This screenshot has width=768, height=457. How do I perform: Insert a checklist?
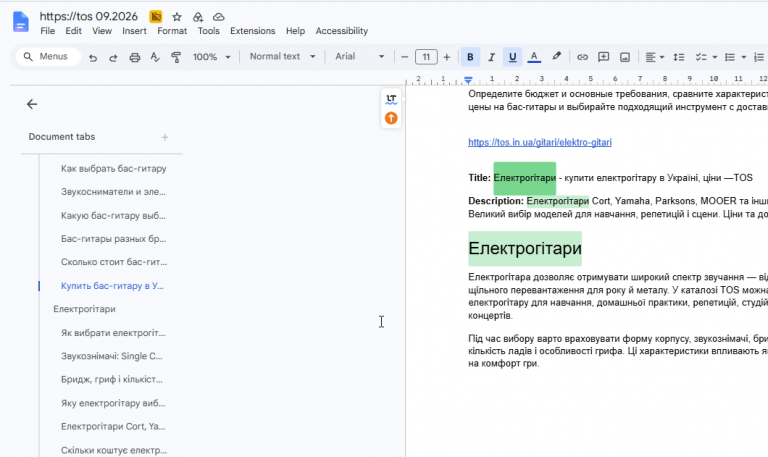pos(701,57)
